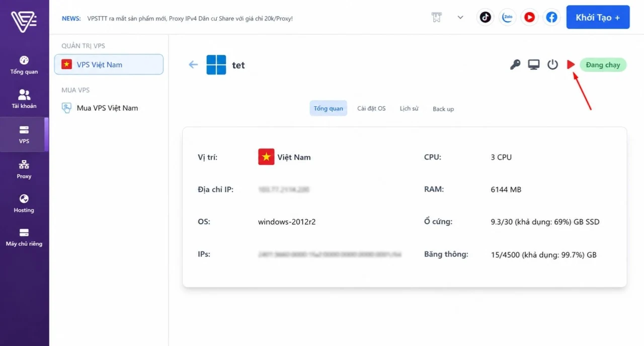
Task: Click the 9.3/30 GB SSD value
Action: tap(545, 222)
